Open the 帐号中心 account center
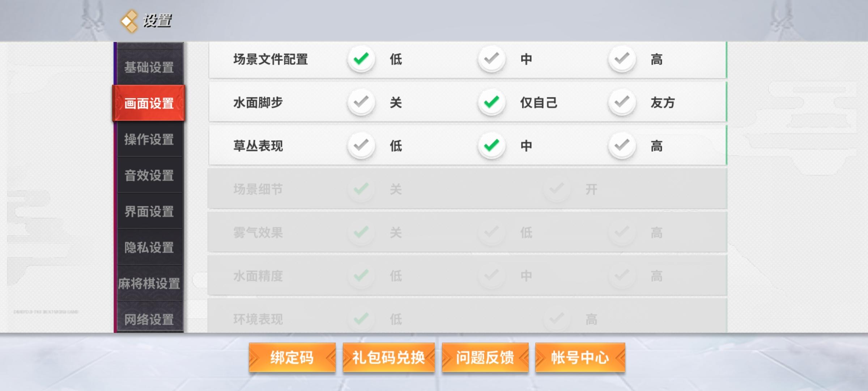 (580, 358)
